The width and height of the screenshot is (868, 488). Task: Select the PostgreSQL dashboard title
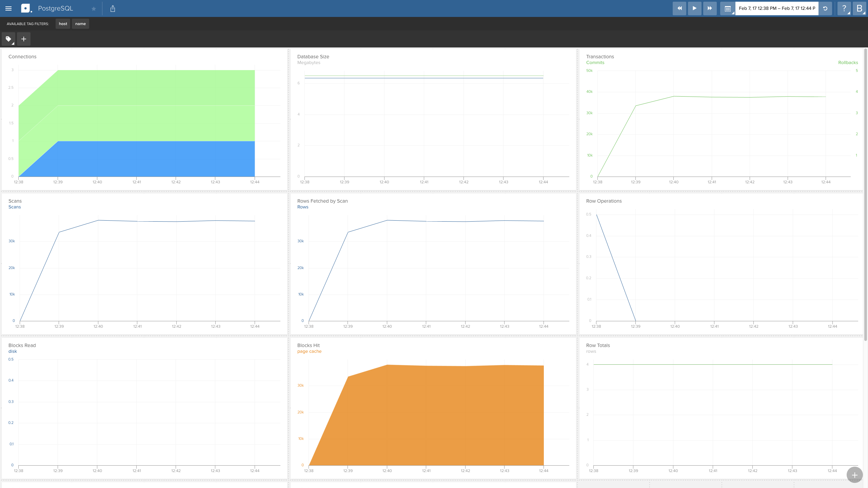[x=56, y=8]
